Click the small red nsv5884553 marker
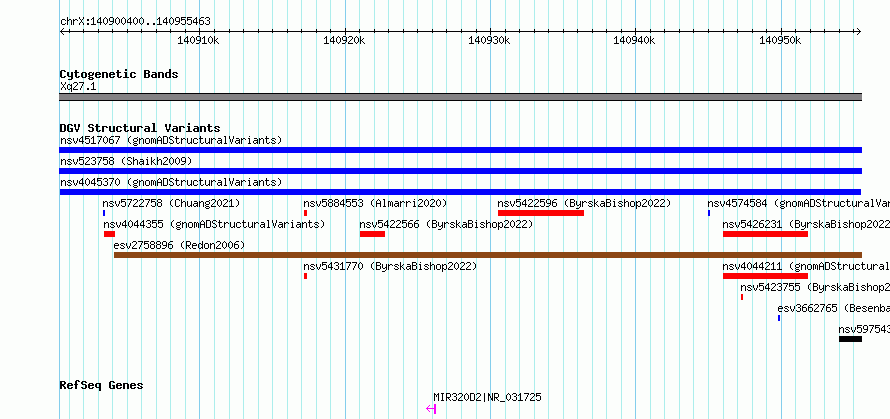Viewport: 890px width, 419px height. click(305, 213)
